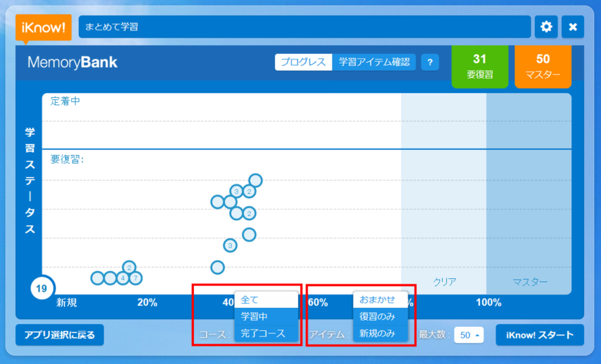This screenshot has width=601, height=364.
Task: Click the 60% axis label
Action: click(318, 303)
